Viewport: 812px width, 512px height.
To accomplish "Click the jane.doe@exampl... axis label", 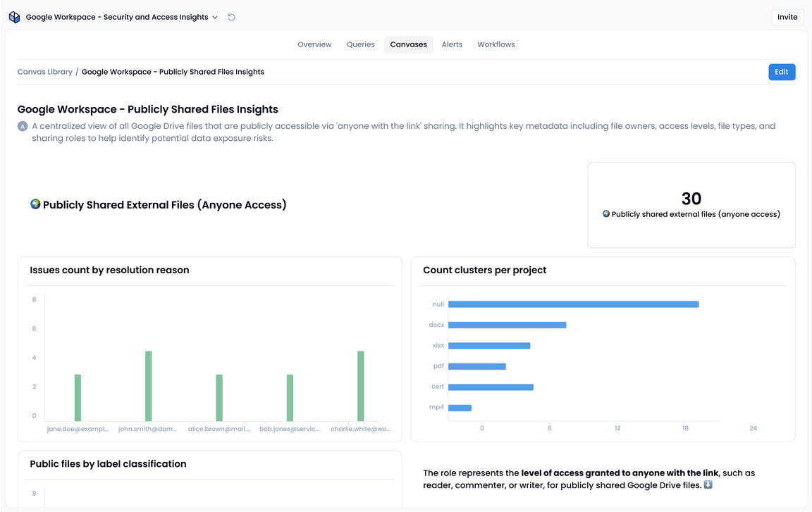I will tap(78, 429).
